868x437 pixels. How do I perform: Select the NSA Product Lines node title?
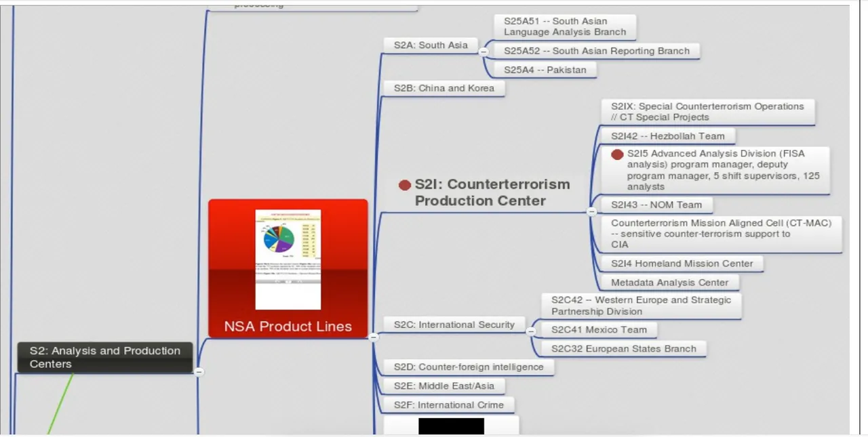pyautogui.click(x=288, y=327)
